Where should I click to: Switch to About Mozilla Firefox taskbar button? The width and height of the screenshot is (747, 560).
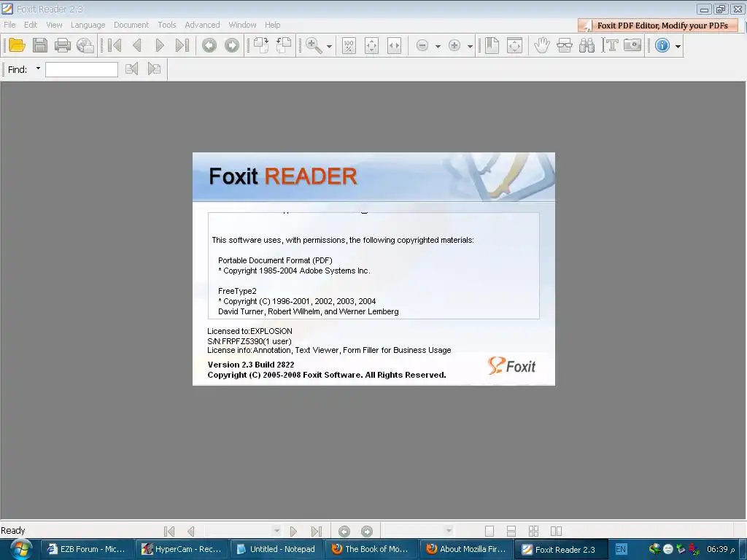pyautogui.click(x=466, y=549)
